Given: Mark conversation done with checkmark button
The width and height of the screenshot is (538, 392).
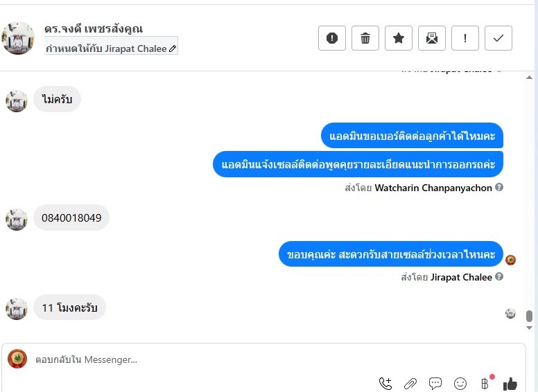Looking at the screenshot, I should click(498, 38).
